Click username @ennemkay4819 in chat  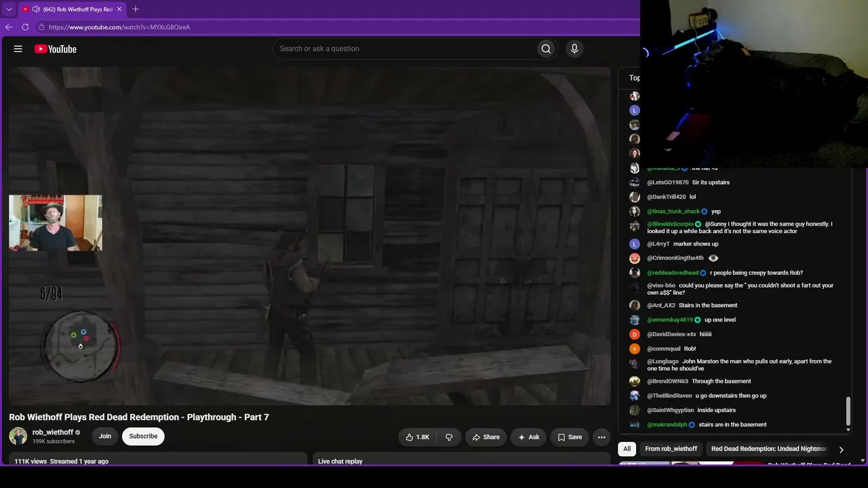(670, 320)
